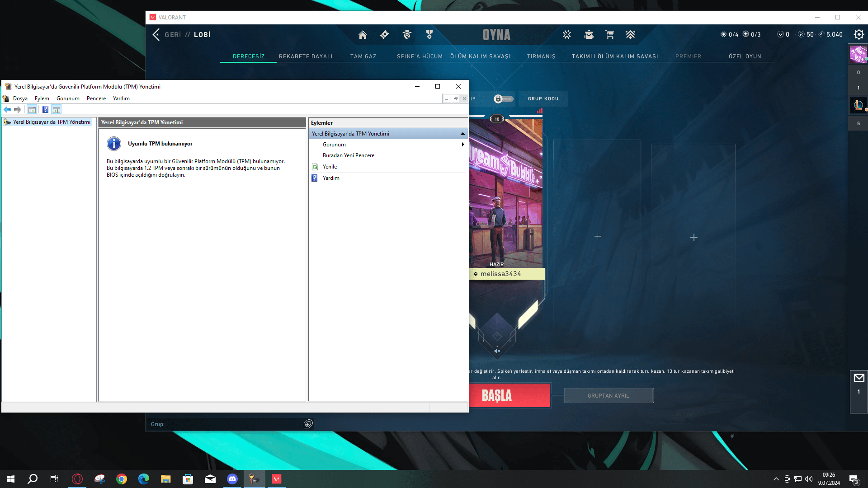Screen dimensions: 868x488
Task: Click the Radianite points 50 balance
Action: pos(806,34)
